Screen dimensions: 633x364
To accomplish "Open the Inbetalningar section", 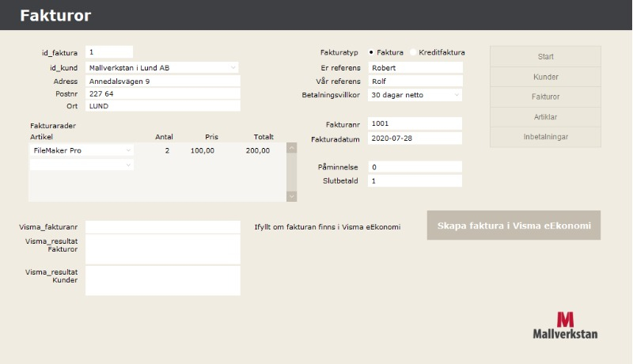I will (x=545, y=137).
